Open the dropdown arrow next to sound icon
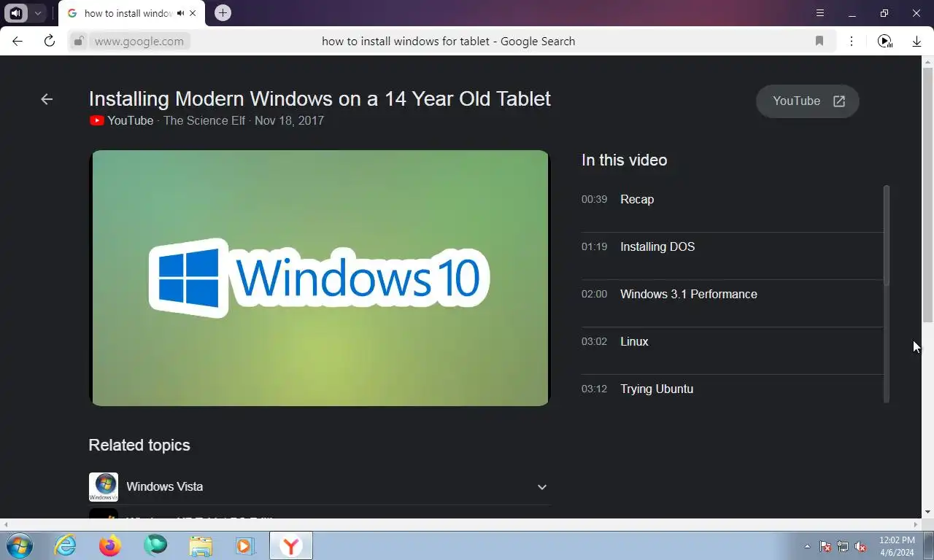The image size is (934, 560). (38, 13)
